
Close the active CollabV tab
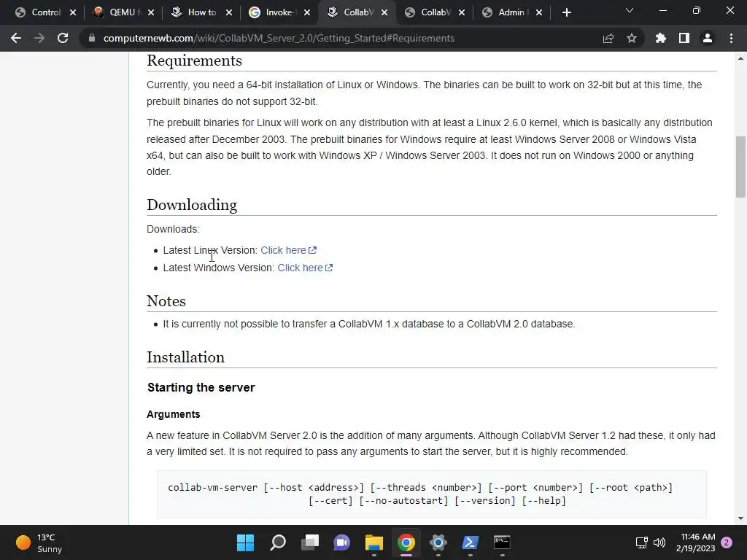[x=384, y=12]
